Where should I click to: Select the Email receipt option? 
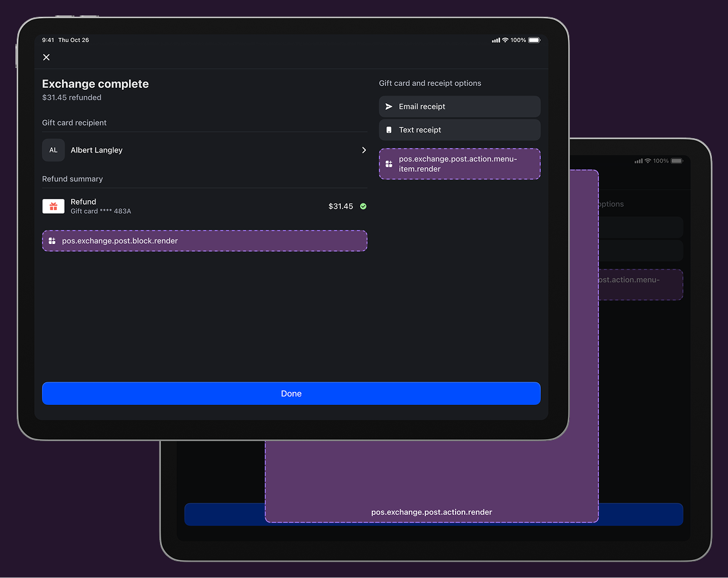(x=460, y=107)
